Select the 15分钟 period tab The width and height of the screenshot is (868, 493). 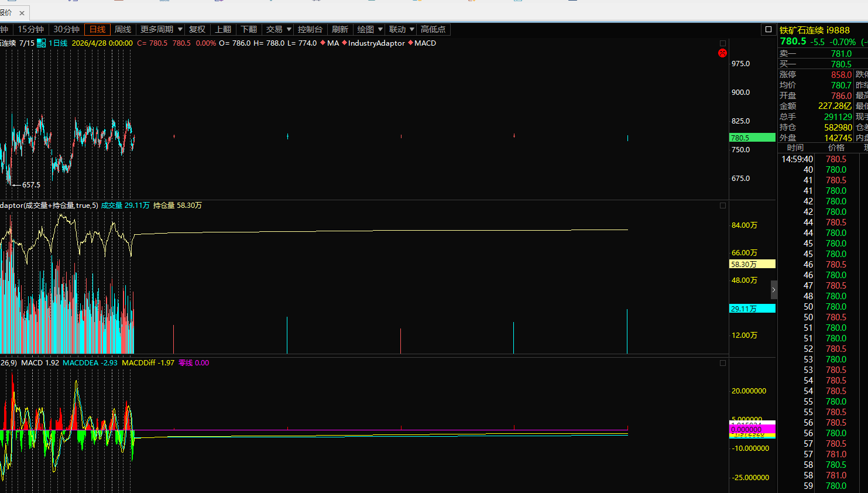(30, 29)
